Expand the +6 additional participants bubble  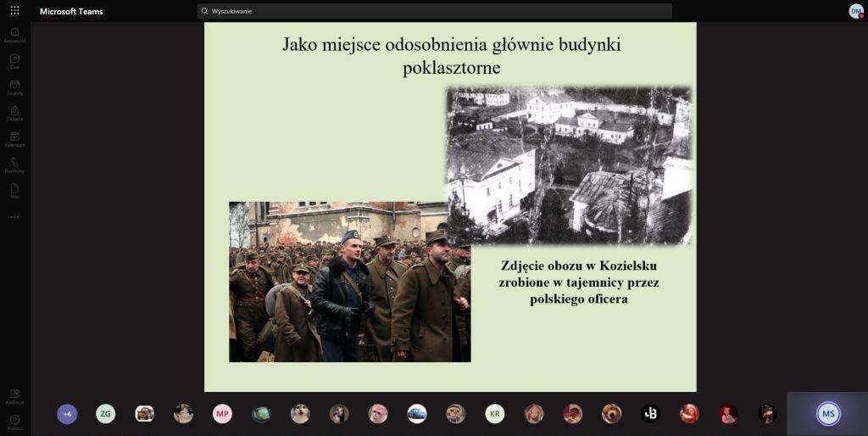[67, 414]
